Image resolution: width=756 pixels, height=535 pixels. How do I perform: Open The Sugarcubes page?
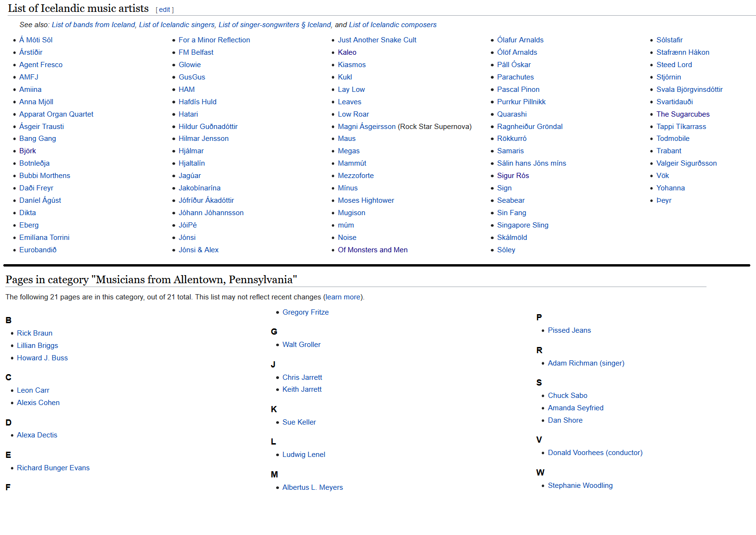click(683, 114)
